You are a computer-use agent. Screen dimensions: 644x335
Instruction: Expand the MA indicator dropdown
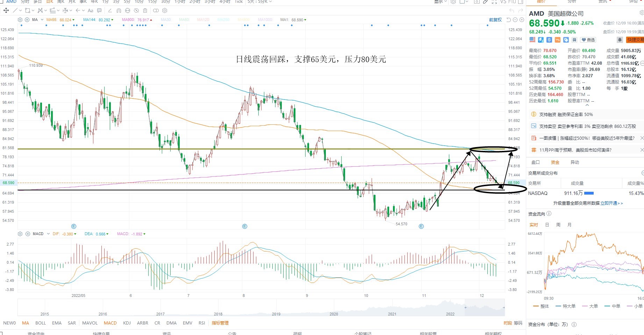42,20
